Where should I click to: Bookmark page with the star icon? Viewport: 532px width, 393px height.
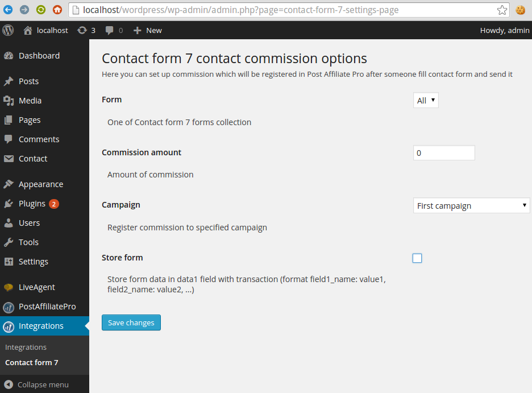tap(502, 10)
